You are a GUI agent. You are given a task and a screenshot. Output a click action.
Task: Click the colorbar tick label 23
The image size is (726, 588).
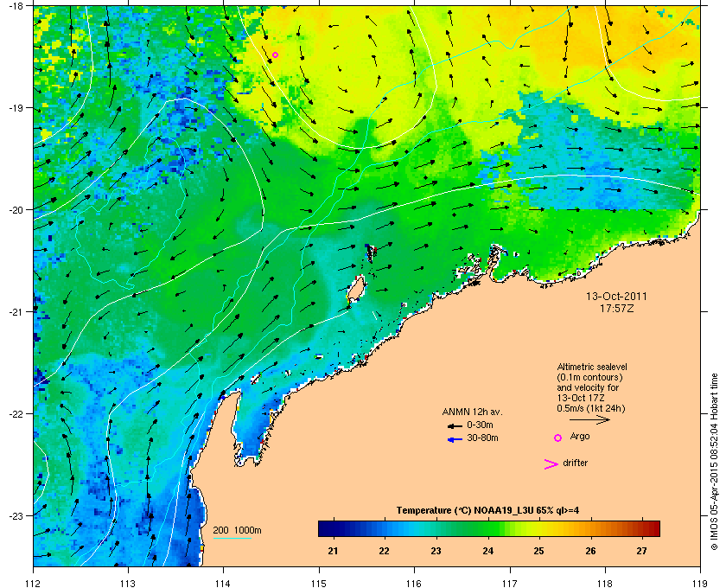436,551
